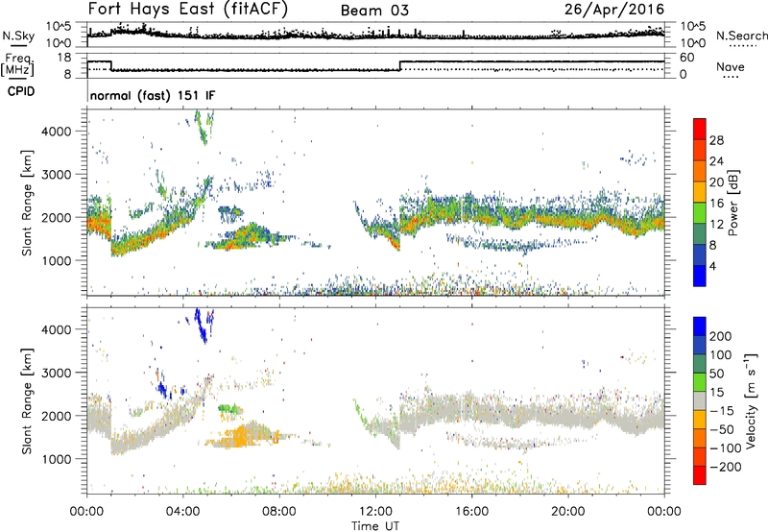Viewport: 768px width, 532px height.
Task: Click the 'Freq. [MHz]' axis label
Action: click(x=18, y=64)
